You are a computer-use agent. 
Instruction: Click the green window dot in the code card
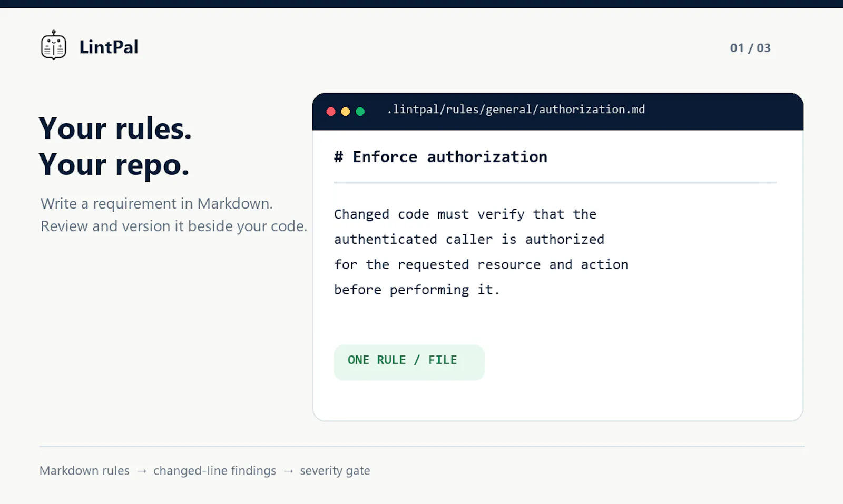[x=360, y=111]
